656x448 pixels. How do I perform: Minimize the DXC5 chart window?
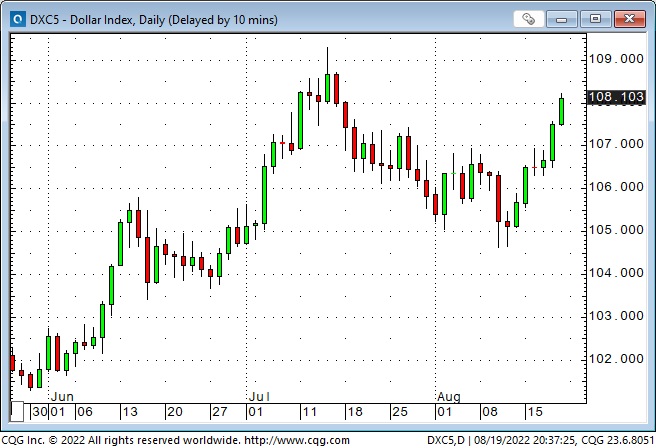561,19
